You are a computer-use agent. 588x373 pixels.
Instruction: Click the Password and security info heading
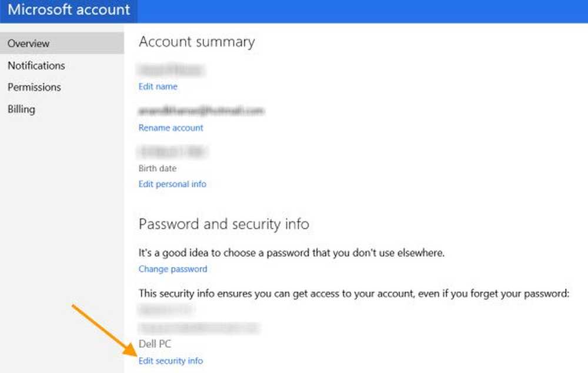coord(223,224)
